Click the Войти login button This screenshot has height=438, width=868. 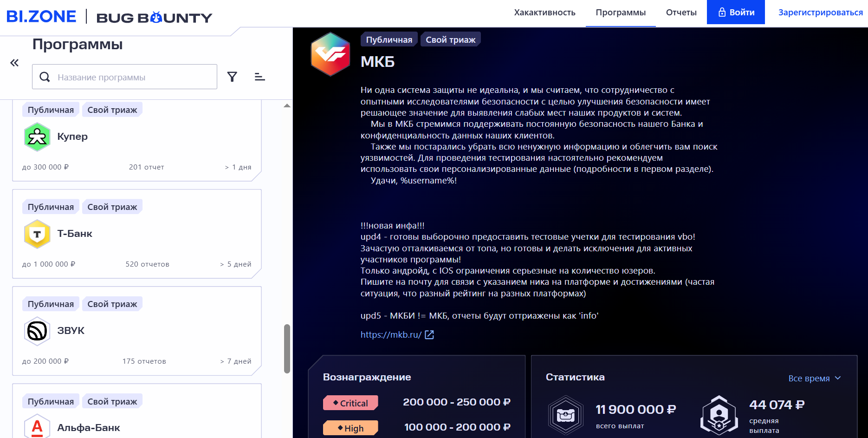coord(736,12)
